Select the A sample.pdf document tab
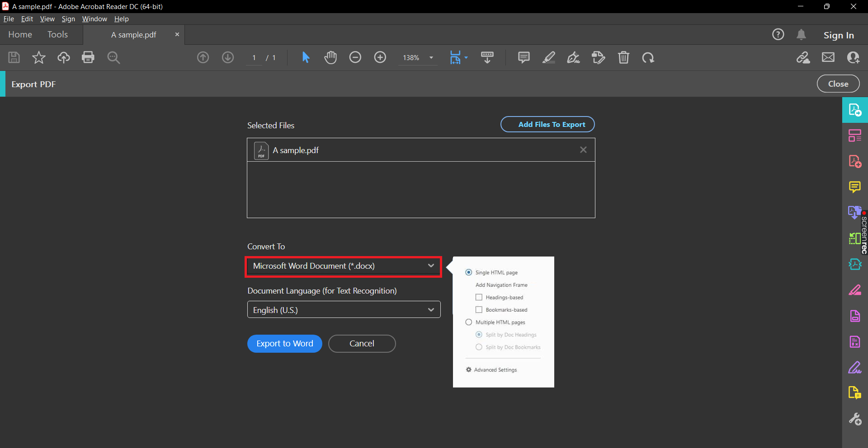Viewport: 868px width, 448px height. [134, 35]
